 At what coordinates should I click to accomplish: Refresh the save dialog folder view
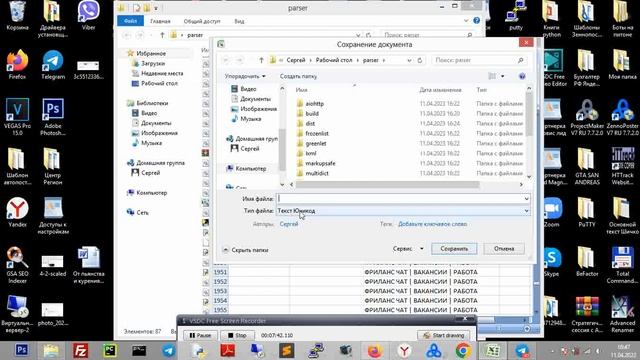pyautogui.click(x=420, y=60)
